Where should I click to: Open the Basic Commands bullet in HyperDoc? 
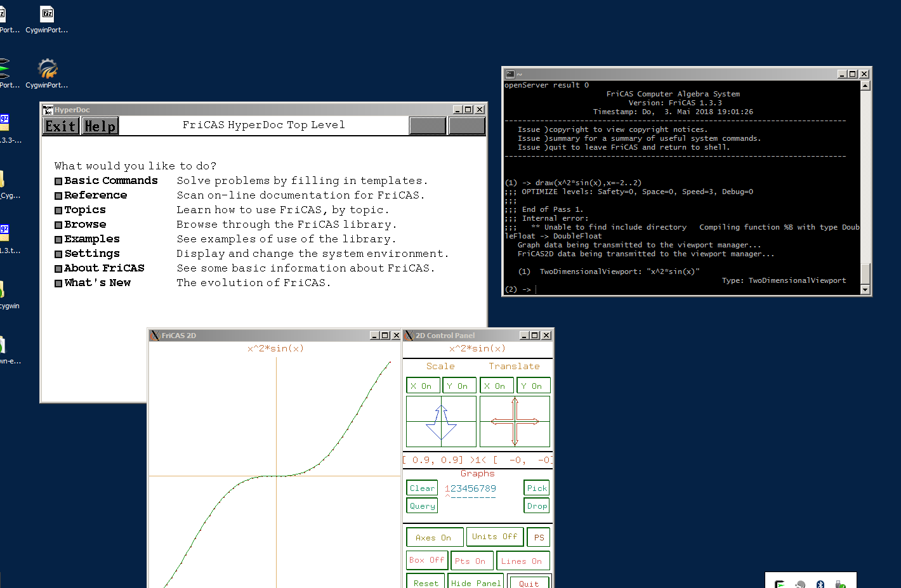58,181
